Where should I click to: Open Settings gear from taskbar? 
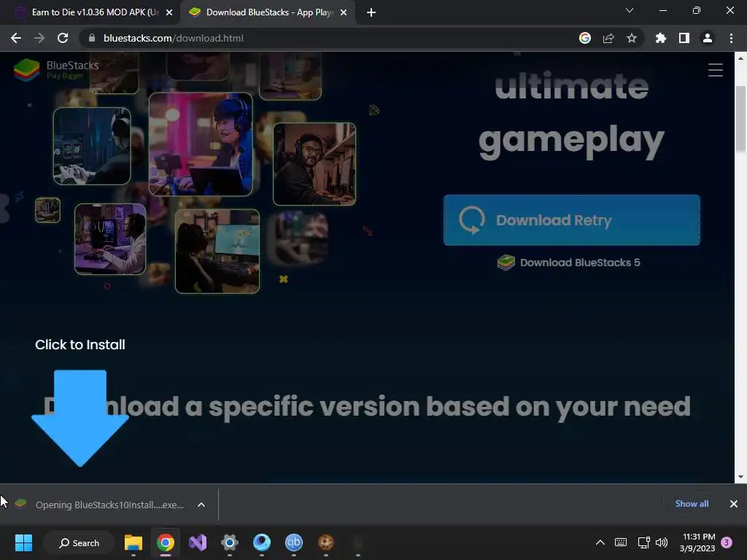coord(230,542)
